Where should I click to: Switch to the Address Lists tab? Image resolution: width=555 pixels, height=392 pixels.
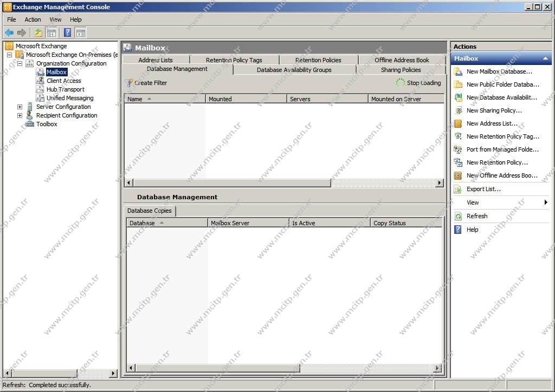coord(156,60)
